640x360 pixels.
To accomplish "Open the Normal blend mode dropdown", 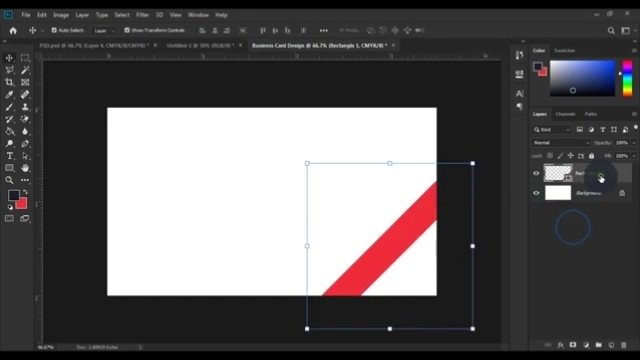I will point(561,143).
